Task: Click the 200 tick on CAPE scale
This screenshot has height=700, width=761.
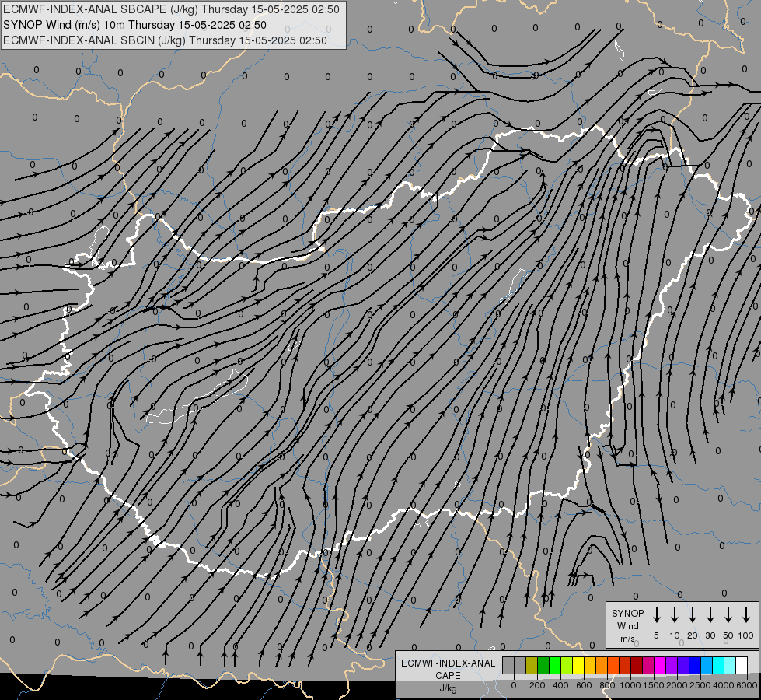Action: pos(537,685)
